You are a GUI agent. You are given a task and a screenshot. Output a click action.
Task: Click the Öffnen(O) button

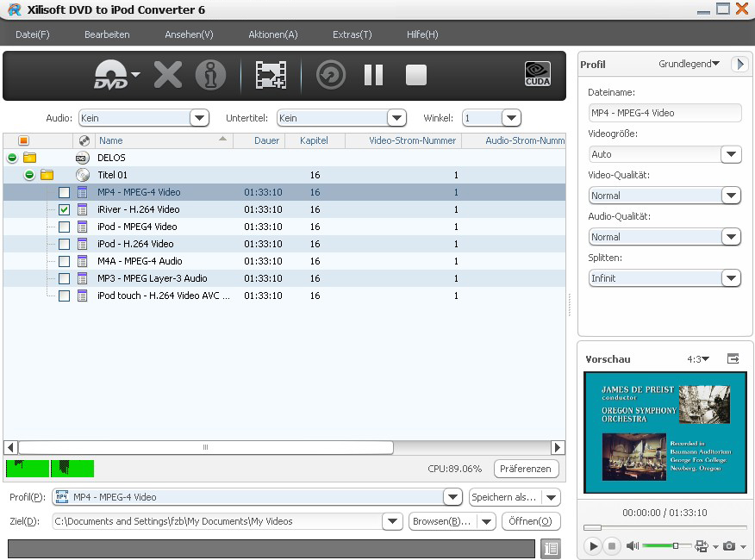(x=531, y=521)
